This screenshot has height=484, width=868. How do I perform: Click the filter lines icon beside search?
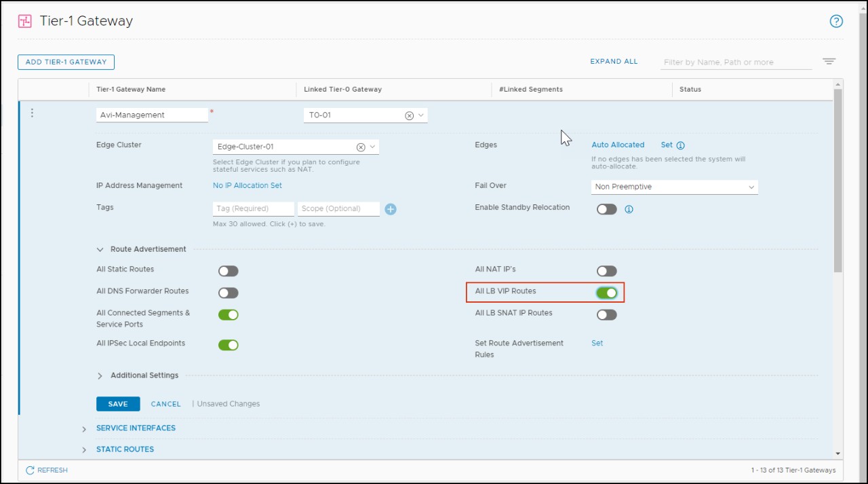tap(829, 61)
